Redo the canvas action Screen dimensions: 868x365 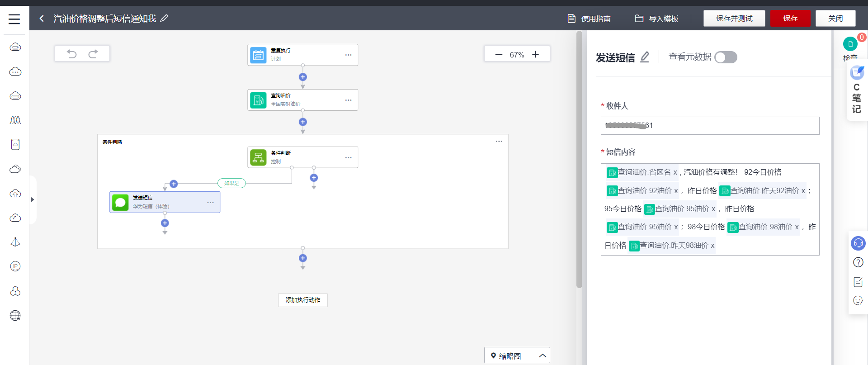[93, 54]
